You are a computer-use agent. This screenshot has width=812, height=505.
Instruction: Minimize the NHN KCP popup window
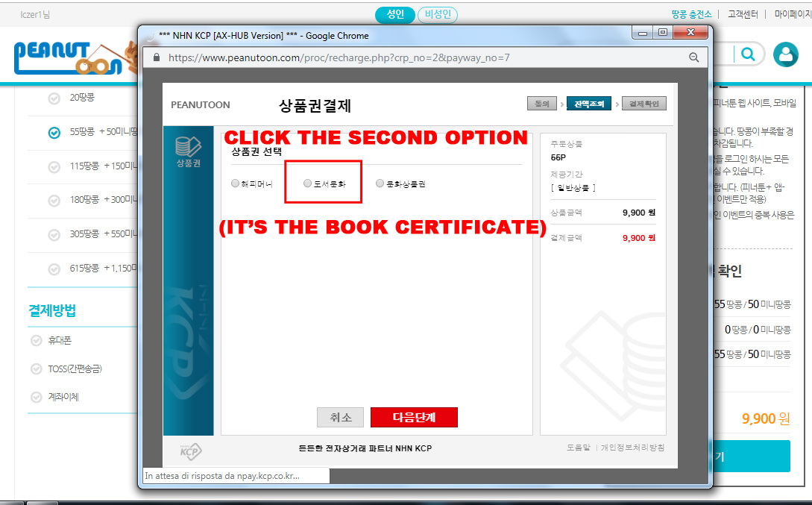pos(643,33)
